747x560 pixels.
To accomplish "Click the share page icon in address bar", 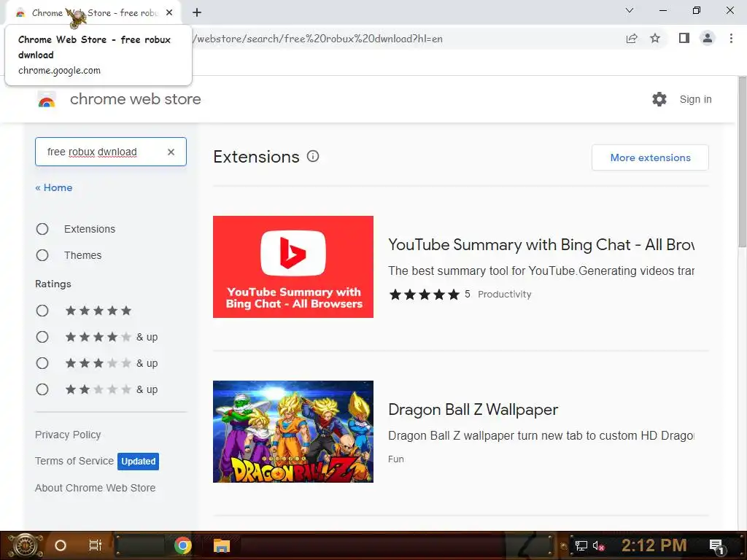I will coord(632,39).
